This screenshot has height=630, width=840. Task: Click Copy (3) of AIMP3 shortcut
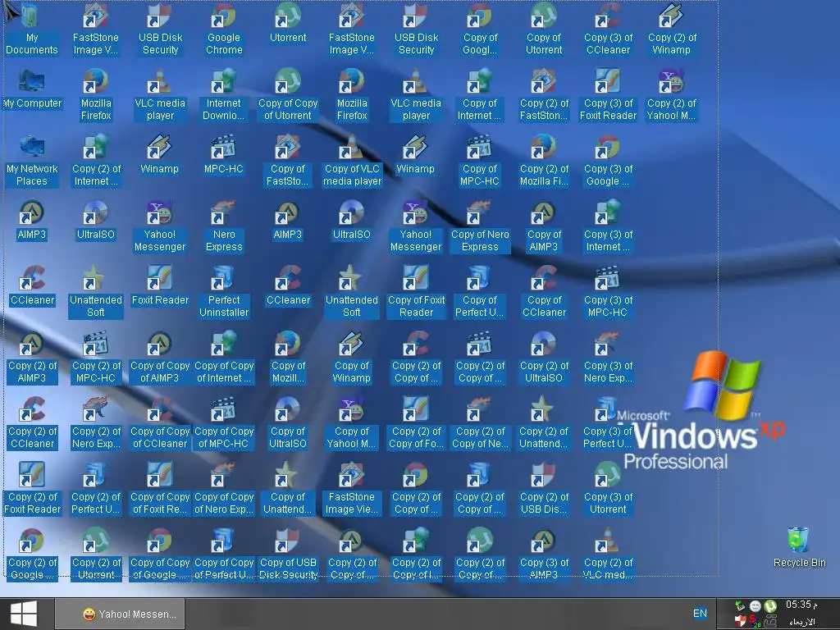coord(544,555)
